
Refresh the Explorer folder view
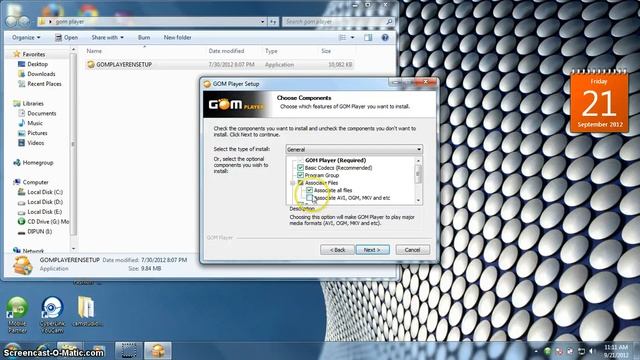[273, 22]
